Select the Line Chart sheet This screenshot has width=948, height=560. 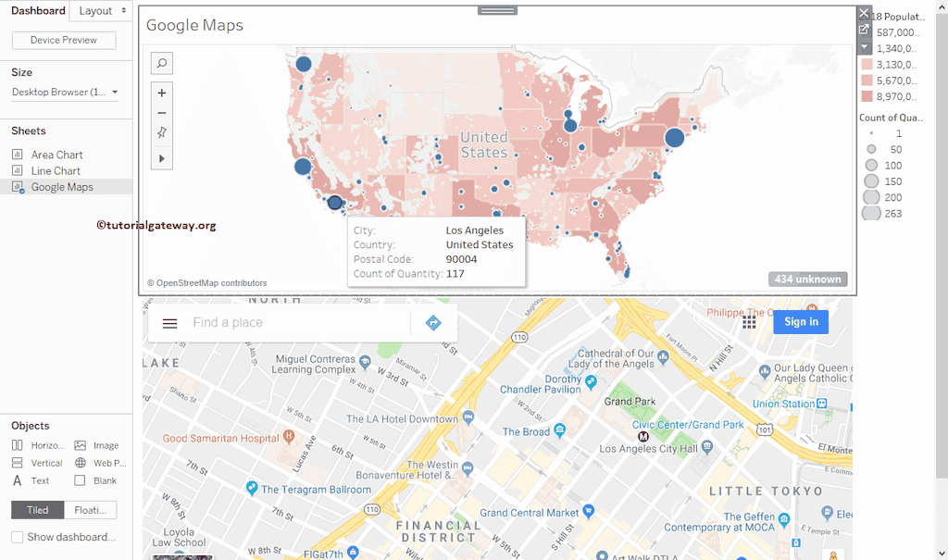(56, 171)
